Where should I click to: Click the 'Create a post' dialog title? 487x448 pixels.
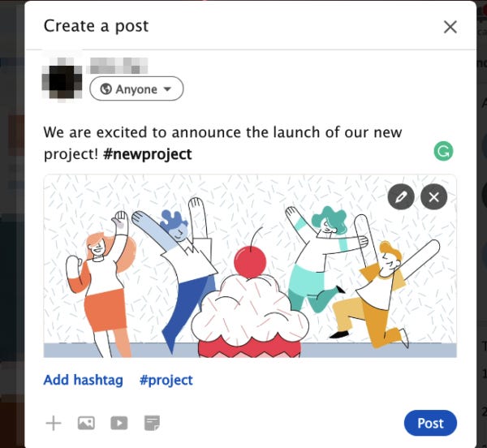point(96,26)
